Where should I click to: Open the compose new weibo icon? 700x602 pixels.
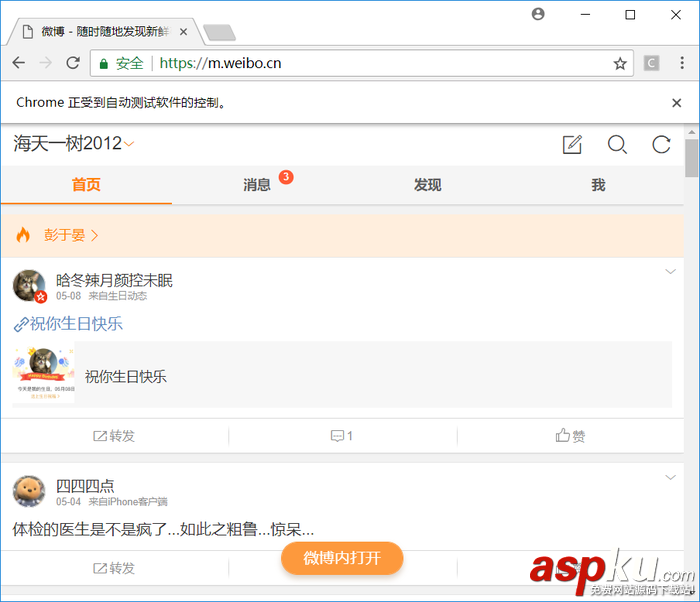point(572,144)
